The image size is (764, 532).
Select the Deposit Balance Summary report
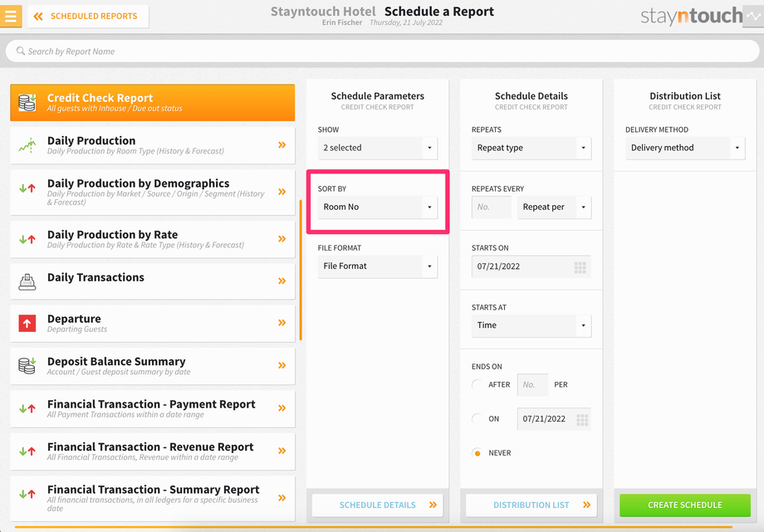tap(153, 366)
